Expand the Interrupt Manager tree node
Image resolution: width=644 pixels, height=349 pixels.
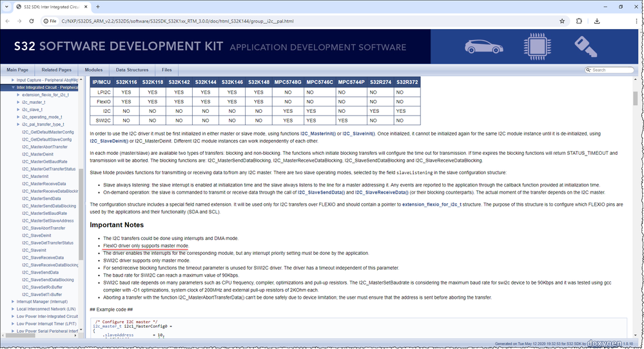pyautogui.click(x=13, y=302)
